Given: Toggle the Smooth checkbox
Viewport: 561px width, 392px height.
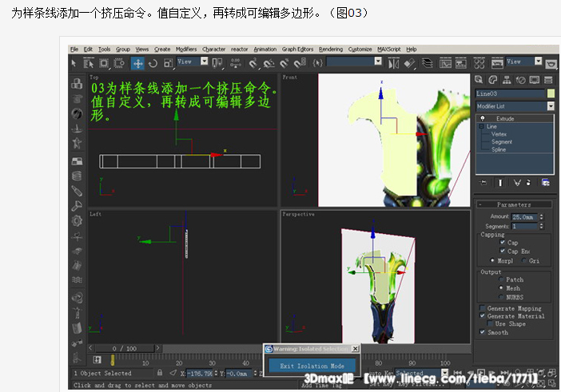Looking at the screenshot, I should tap(482, 332).
